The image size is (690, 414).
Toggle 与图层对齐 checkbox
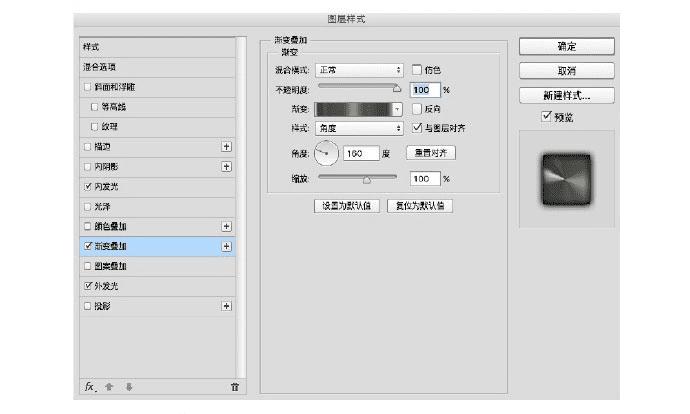click(x=416, y=128)
